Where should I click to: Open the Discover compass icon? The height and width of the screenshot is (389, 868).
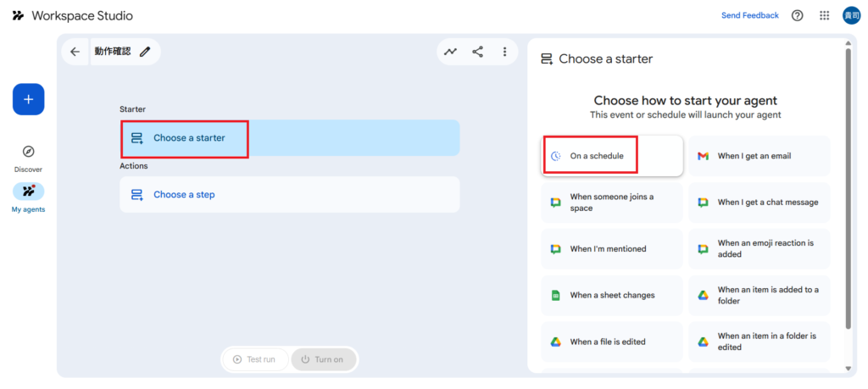28,152
